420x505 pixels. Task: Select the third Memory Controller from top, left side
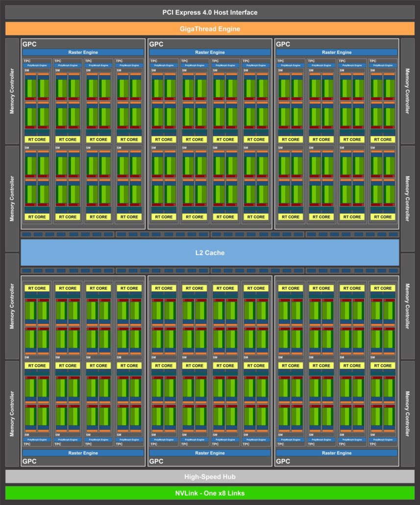pos(12,306)
